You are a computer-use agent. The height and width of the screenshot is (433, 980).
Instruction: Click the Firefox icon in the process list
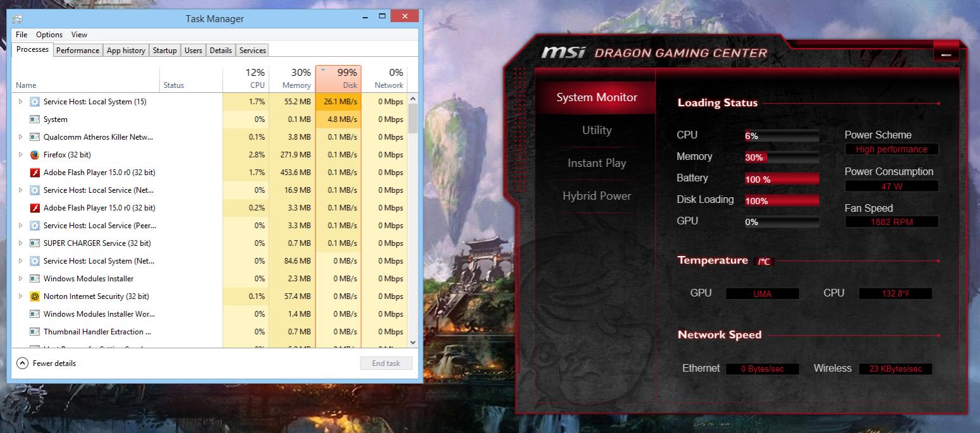click(x=35, y=155)
